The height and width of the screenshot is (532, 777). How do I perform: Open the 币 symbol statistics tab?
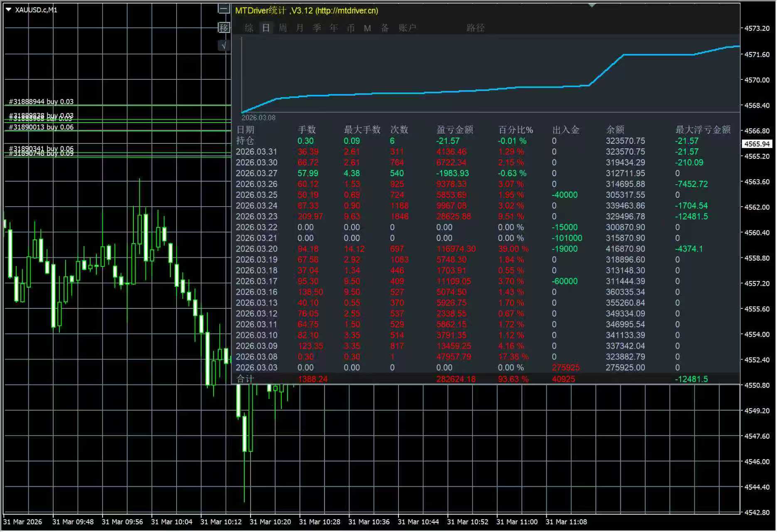[351, 28]
